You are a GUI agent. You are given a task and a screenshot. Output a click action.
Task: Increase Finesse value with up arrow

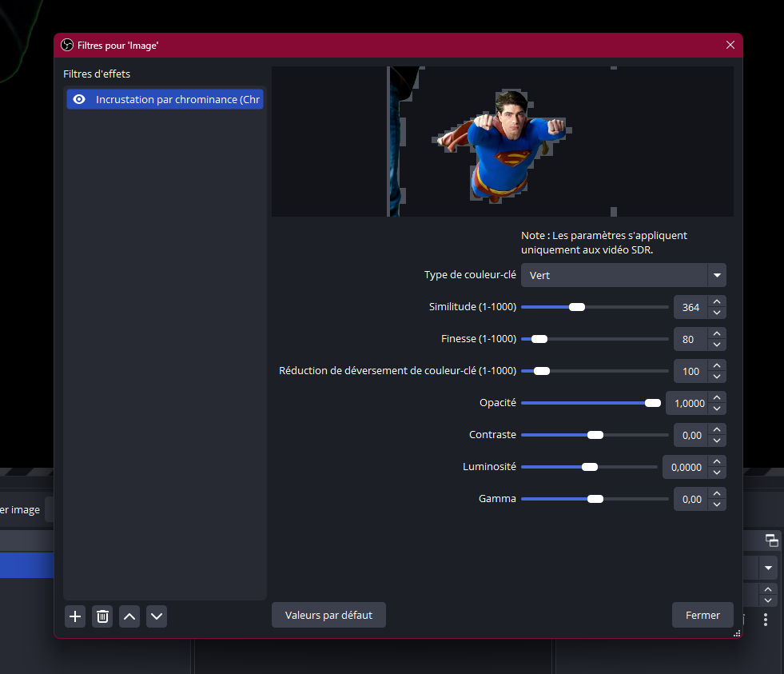tap(717, 333)
